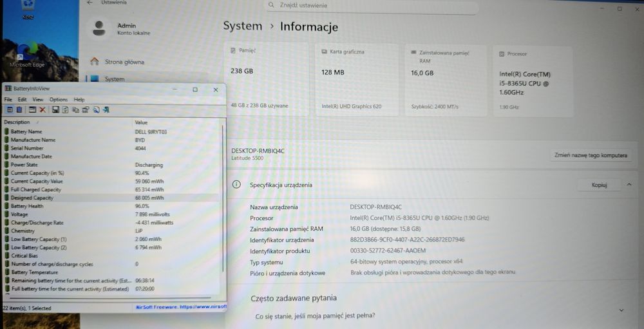Screen dimensions: 644x329
Task: Select System in the Settings sidebar
Action: click(x=147, y=79)
